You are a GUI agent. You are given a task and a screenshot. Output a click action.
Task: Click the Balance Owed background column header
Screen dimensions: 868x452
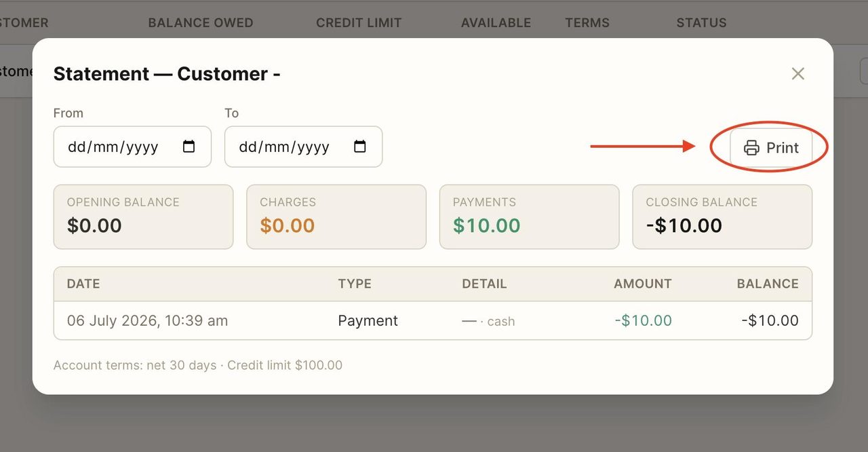coord(201,22)
